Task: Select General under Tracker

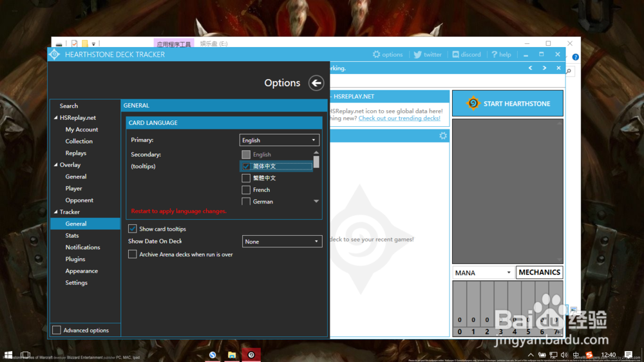Action: [x=76, y=224]
